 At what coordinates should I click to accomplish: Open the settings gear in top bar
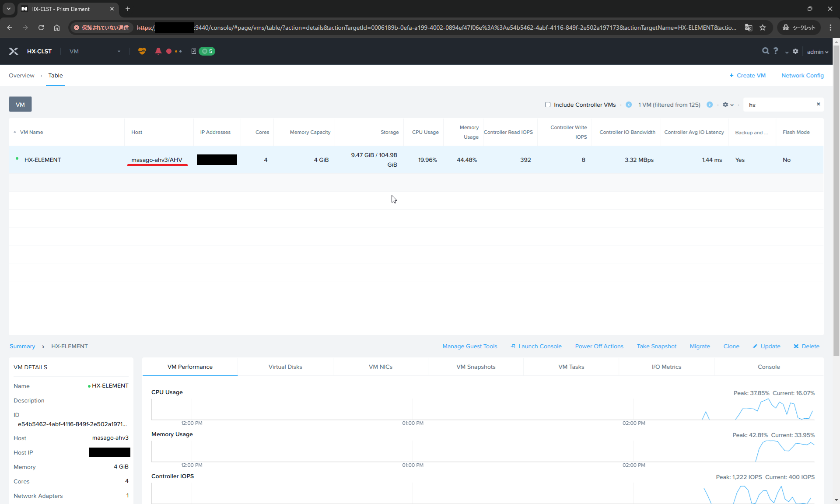795,51
